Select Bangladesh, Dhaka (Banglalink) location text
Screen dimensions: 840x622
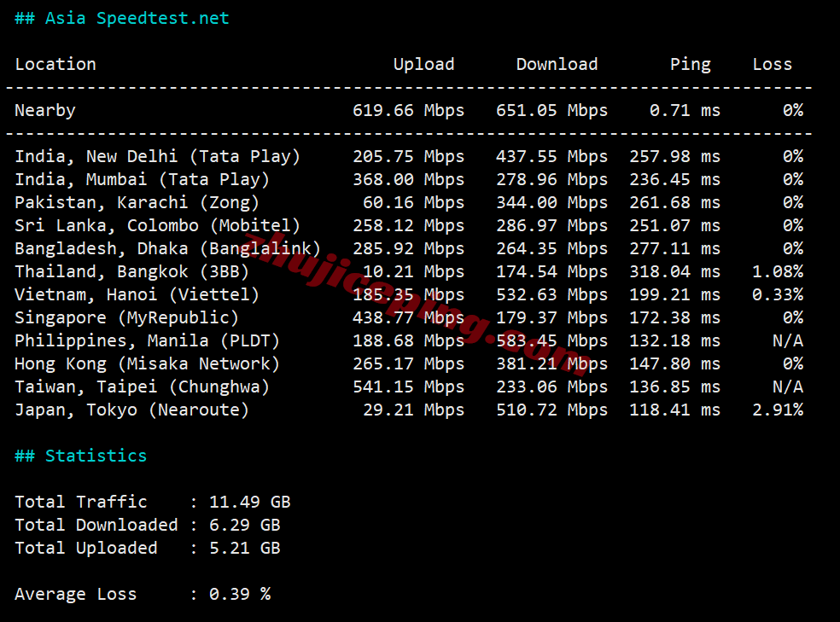click(x=167, y=248)
